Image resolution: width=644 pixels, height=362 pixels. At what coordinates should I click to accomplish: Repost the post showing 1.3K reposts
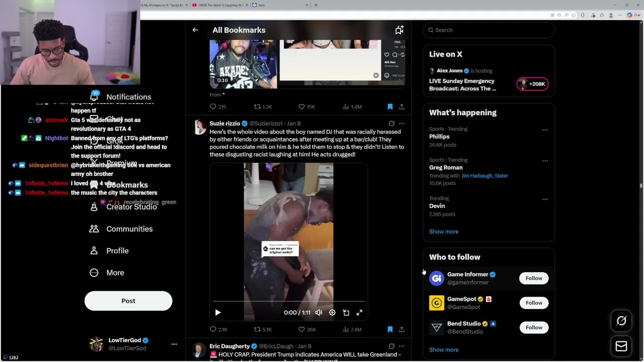pos(263,107)
